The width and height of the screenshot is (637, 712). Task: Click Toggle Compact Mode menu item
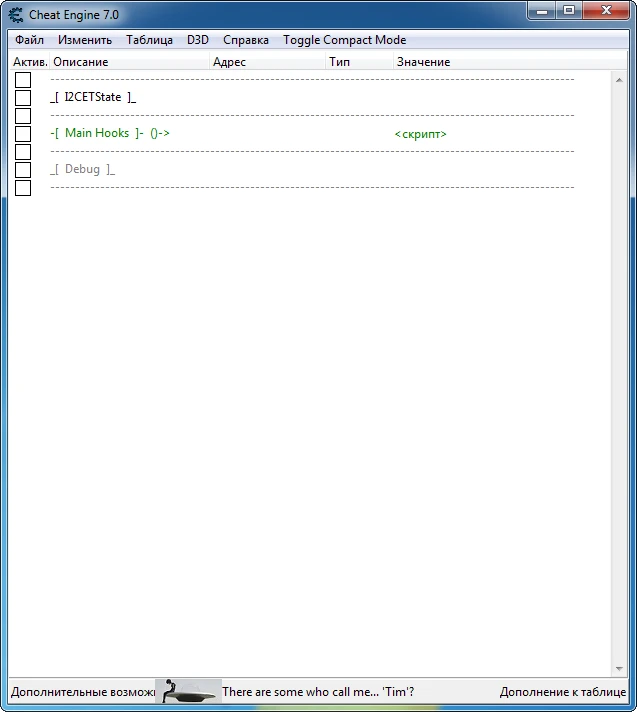coord(345,40)
